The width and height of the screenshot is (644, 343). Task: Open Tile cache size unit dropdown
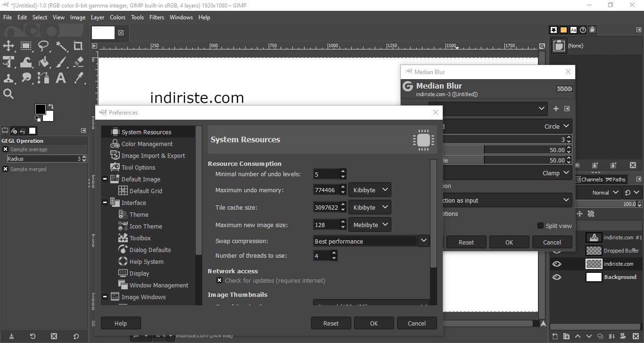[370, 207]
